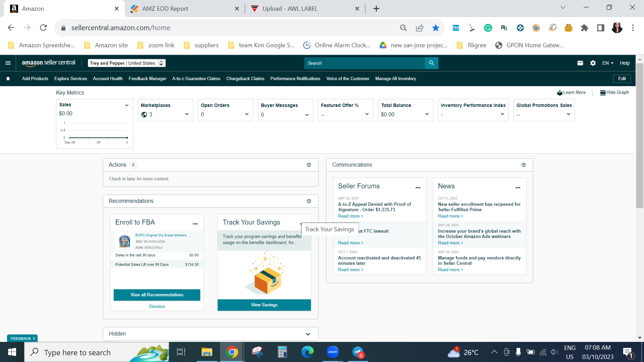The image size is (644, 362).
Task: Open the Chrome profile avatar
Action: (617, 28)
